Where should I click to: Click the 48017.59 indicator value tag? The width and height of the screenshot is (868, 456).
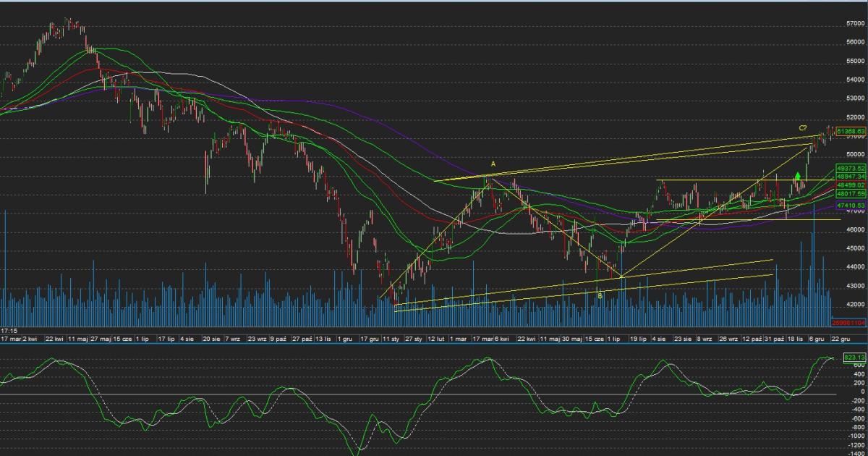point(851,194)
